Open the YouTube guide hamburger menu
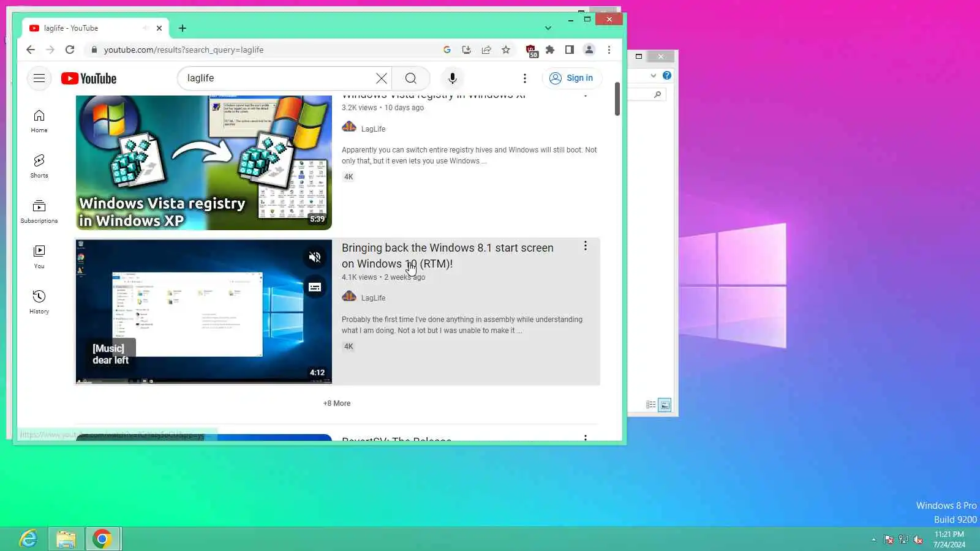This screenshot has height=551, width=980. [x=39, y=78]
